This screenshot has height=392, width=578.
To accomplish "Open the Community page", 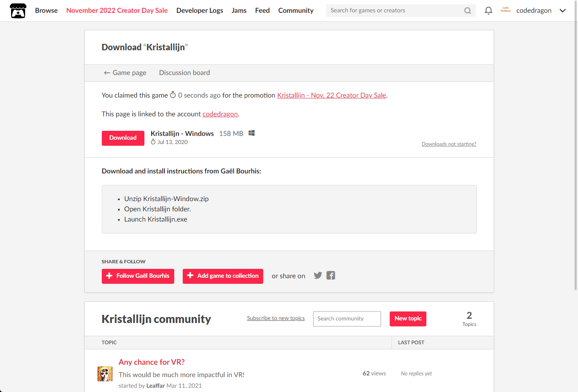I will 296,10.
